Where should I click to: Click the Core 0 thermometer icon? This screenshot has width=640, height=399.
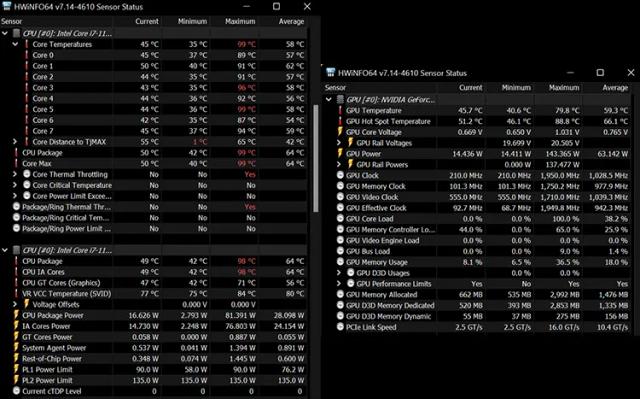click(x=27, y=55)
